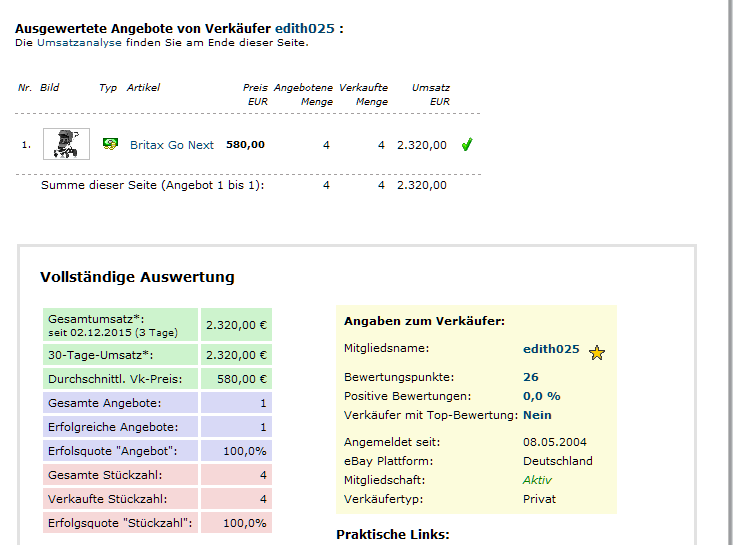Click the Artikel column header
Image resolution: width=733 pixels, height=545 pixels.
point(143,87)
